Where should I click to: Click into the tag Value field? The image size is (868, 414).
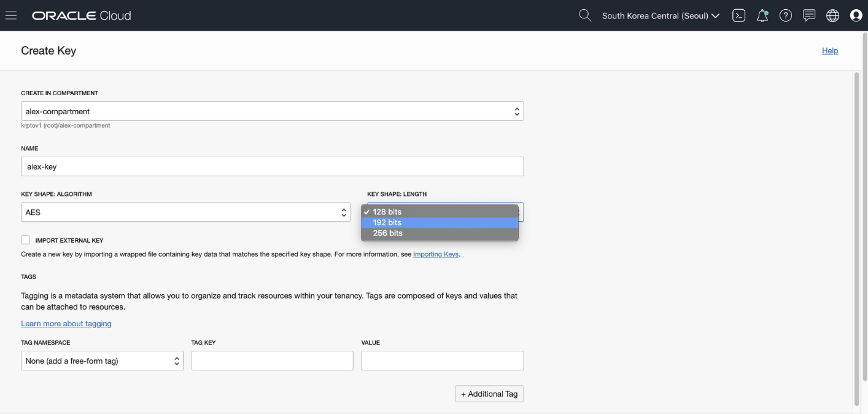tap(442, 361)
